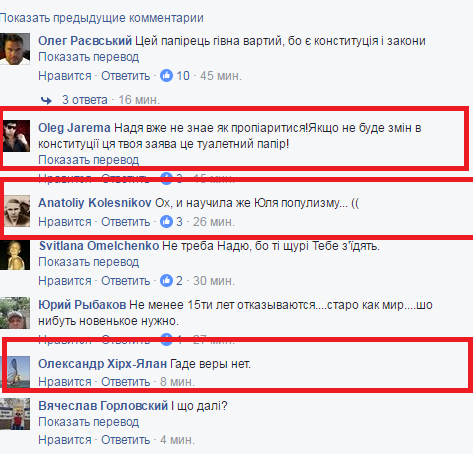
Task: Expand the 3 ответа replies thread
Action: pos(85,100)
